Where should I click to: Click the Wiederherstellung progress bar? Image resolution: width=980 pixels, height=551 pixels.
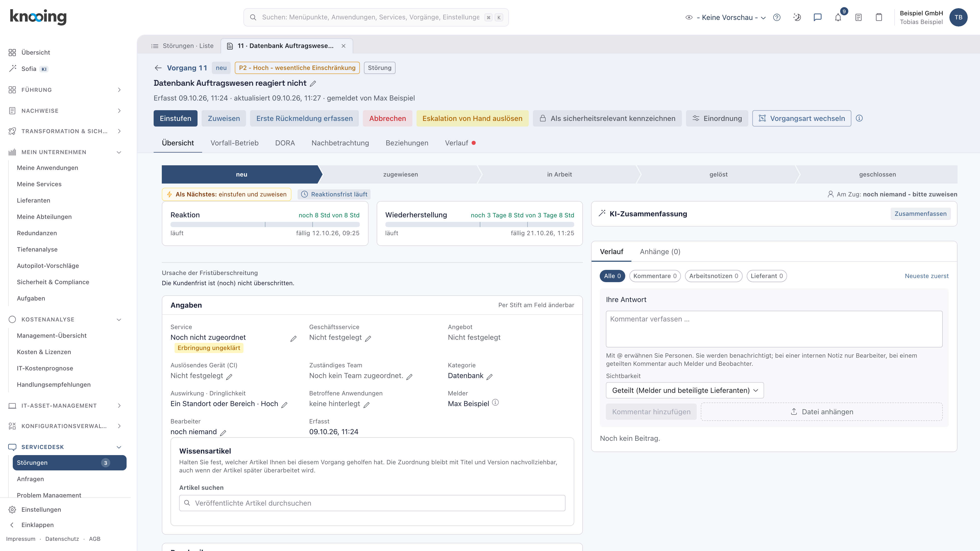(x=479, y=225)
